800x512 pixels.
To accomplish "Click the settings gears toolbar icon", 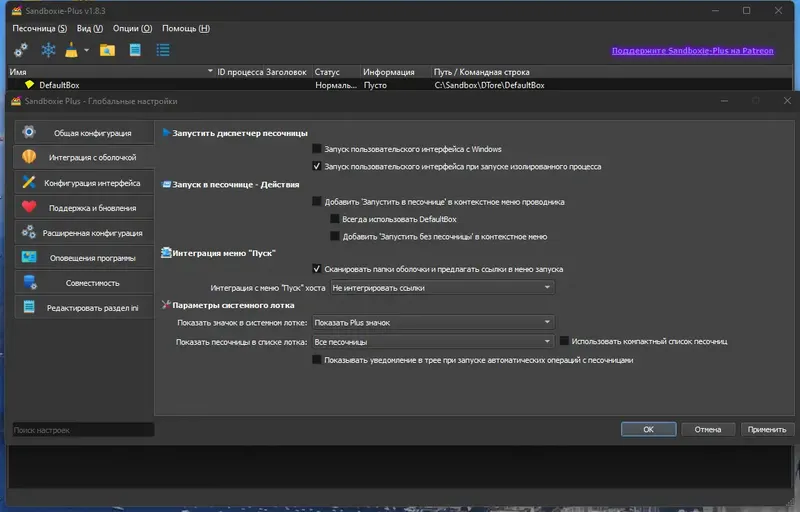I will click(x=21, y=50).
